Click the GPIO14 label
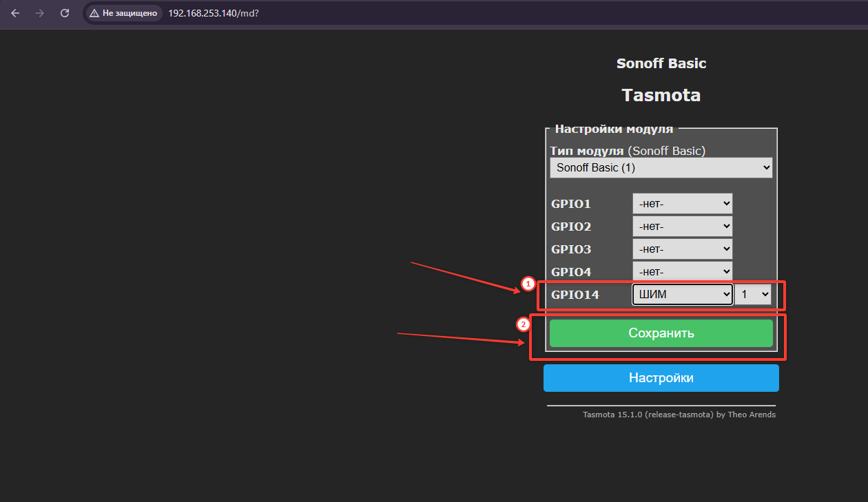 click(x=575, y=295)
